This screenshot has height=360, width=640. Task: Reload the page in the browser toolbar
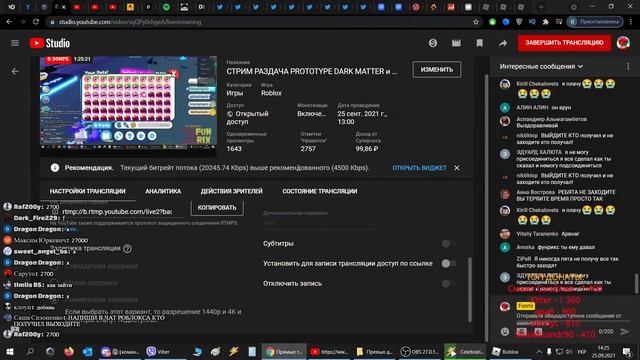(36, 22)
